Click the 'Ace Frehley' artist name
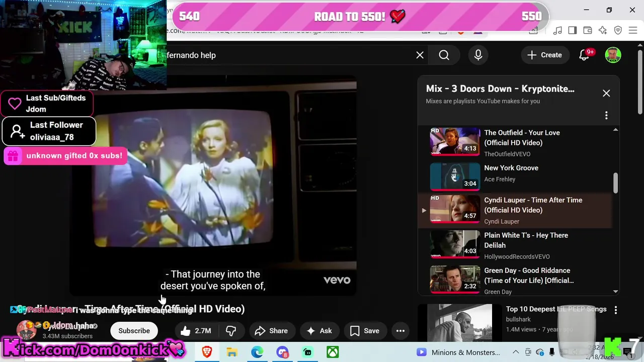The width and height of the screenshot is (644, 362). (x=500, y=179)
